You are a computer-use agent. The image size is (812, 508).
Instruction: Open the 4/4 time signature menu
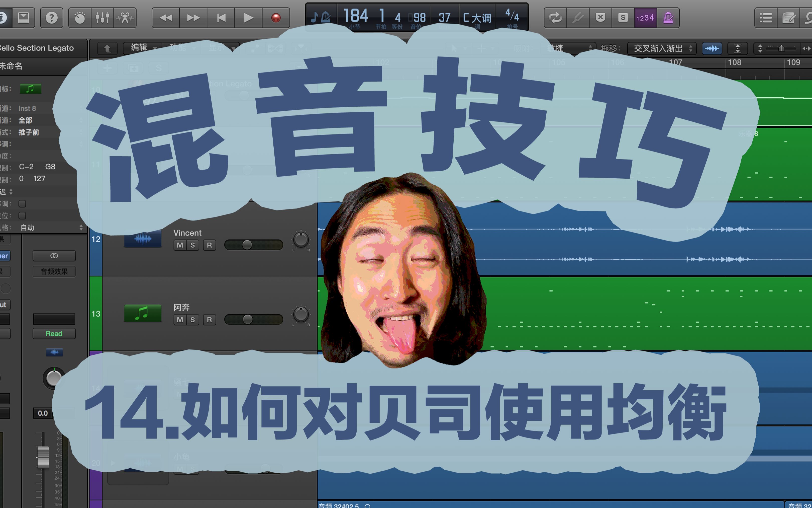click(x=512, y=15)
